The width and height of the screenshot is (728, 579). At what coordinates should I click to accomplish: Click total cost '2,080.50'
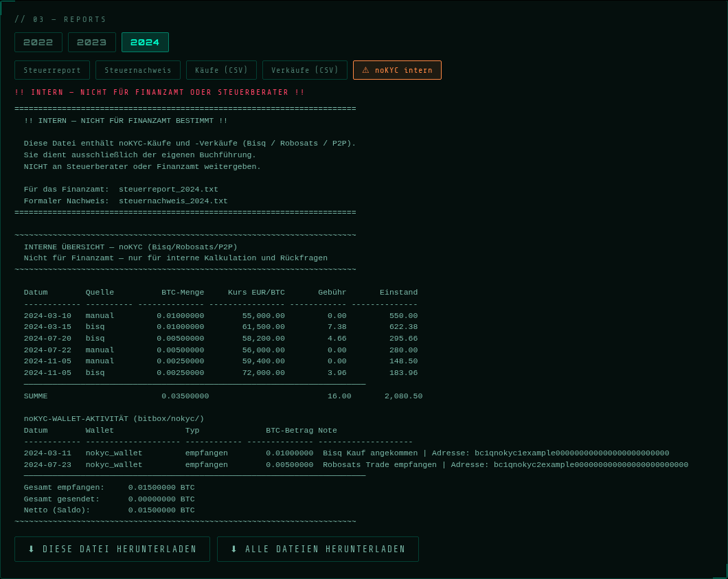click(403, 396)
